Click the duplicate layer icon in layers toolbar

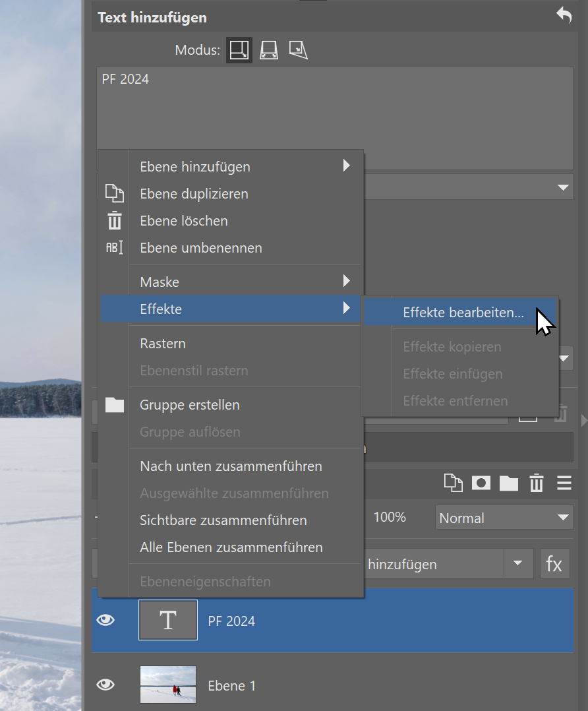[x=453, y=483]
